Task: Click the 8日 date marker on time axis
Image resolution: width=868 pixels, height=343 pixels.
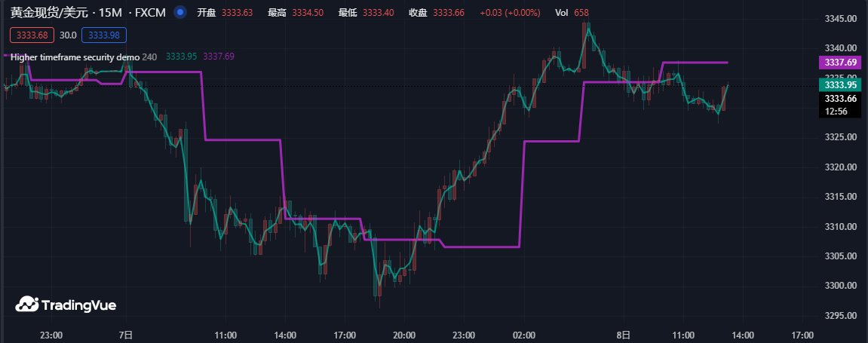Action: click(623, 335)
